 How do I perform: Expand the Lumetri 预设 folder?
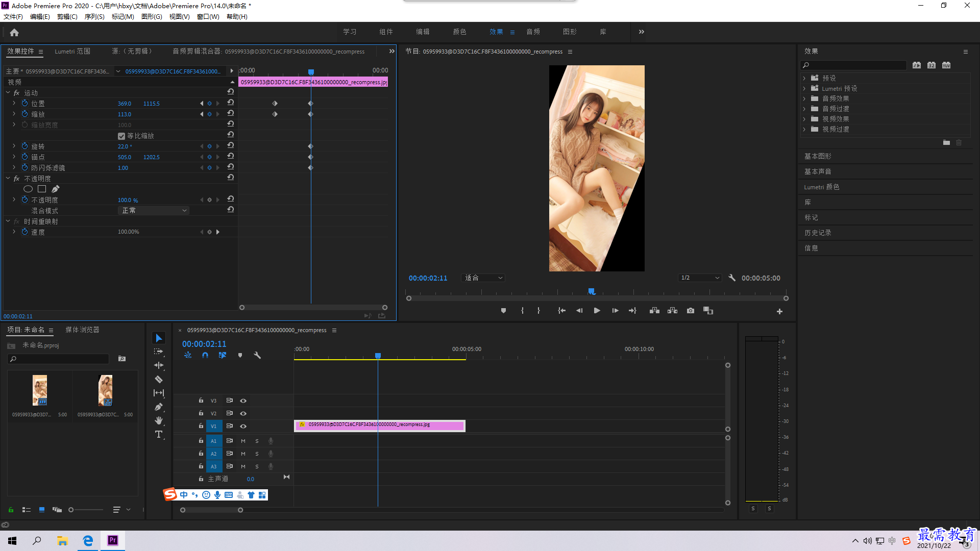point(804,88)
